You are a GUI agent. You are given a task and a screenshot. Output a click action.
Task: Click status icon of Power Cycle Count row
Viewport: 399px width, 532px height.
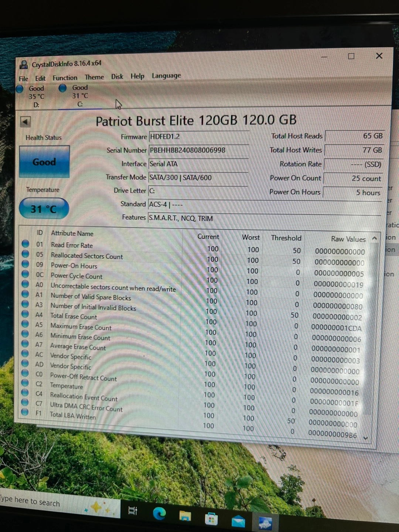pos(25,274)
